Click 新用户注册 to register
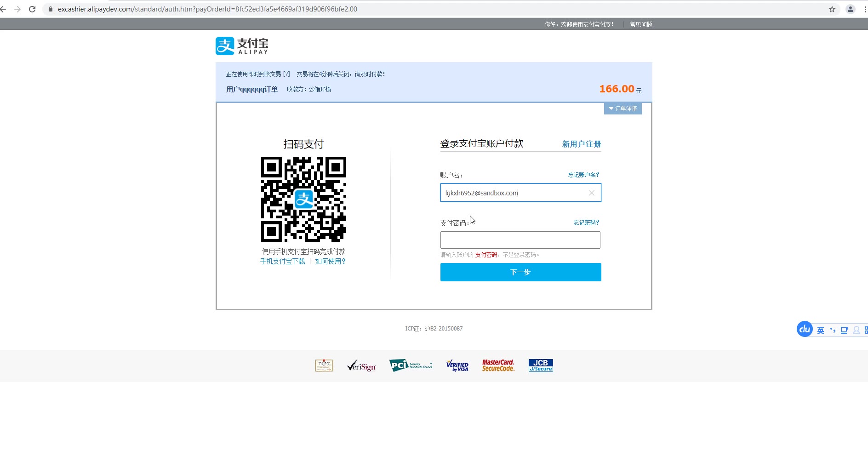 [x=582, y=144]
